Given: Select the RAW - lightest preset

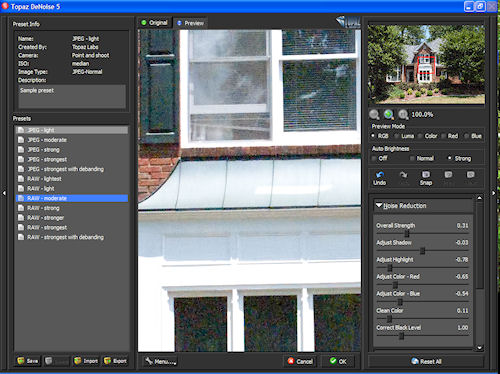Looking at the screenshot, I should coord(72,179).
